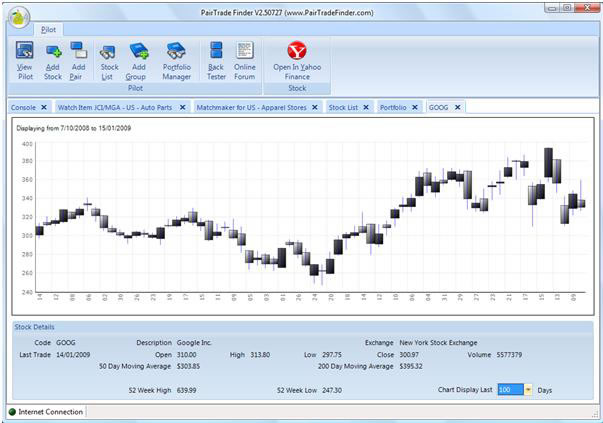603x423 pixels.
Task: Click the chart's Displaying from date range text
Action: click(x=73, y=128)
